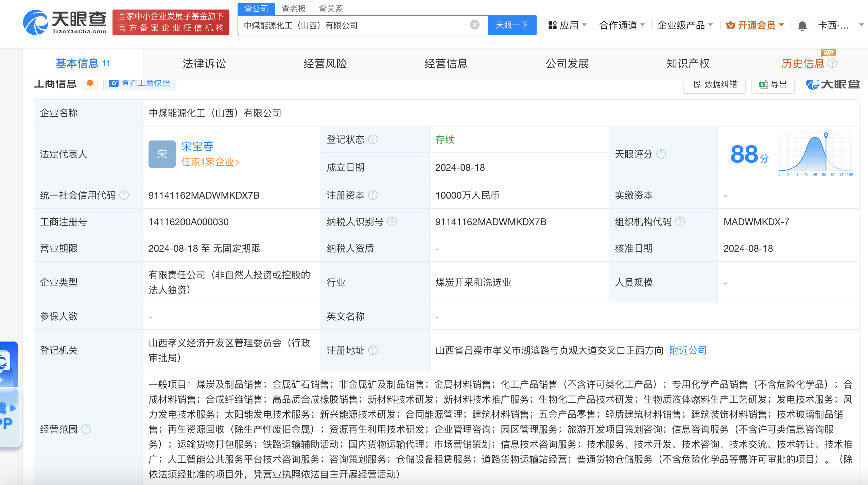868x485 pixels.
Task: Click the orange alert bell next to 工商信息
Action: pos(90,84)
